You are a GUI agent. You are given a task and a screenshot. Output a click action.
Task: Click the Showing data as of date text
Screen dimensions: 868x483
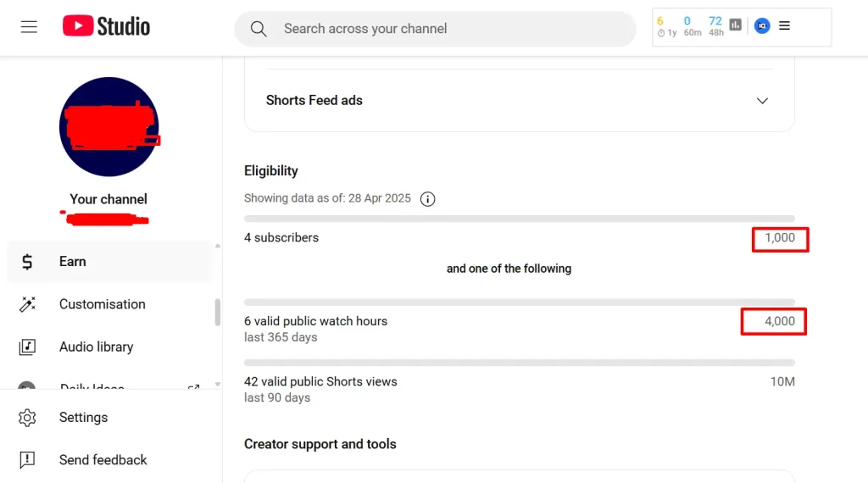point(327,198)
